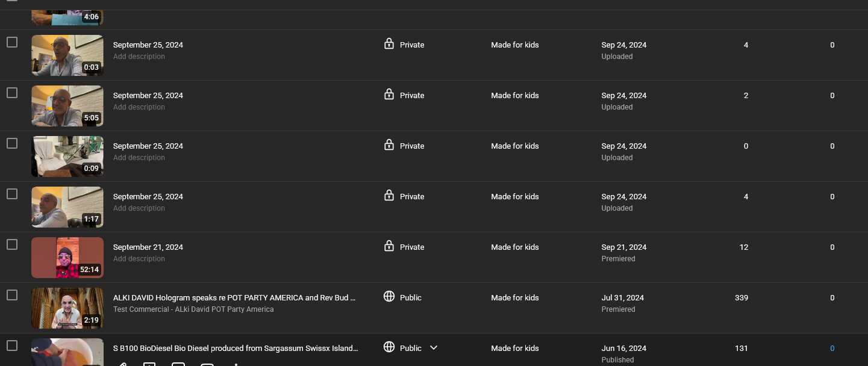Click Add description under the 1:17 video
Viewport: 868px width, 366px height.
point(139,208)
